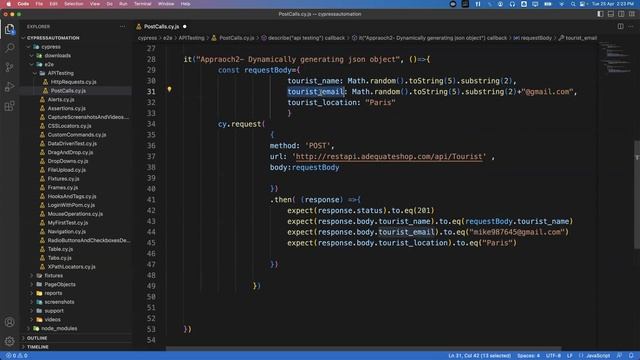Open the editor more actions ellipsis
640x360 pixels.
click(x=631, y=26)
